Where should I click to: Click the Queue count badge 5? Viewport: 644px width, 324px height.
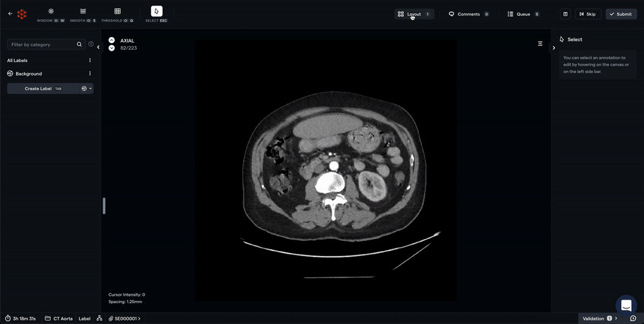[x=537, y=14]
